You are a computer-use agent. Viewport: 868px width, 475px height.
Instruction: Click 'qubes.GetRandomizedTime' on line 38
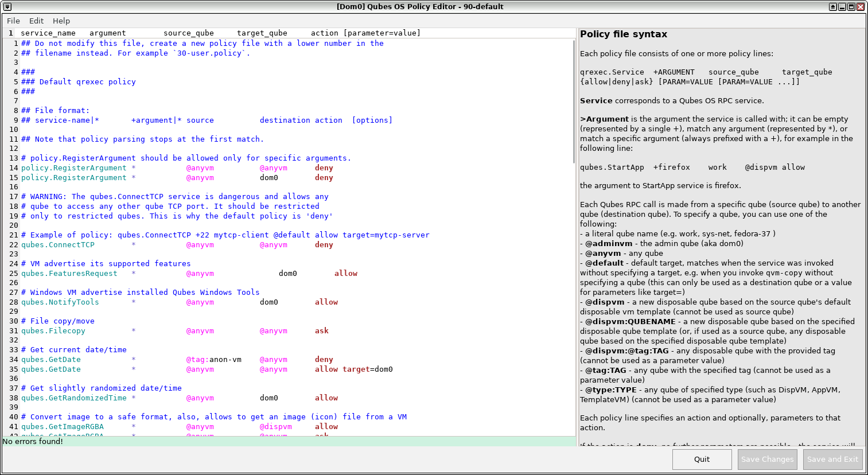coord(74,398)
